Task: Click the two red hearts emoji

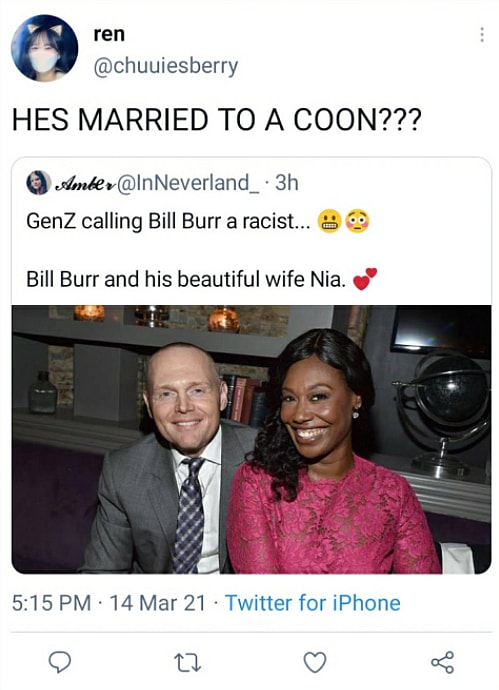Action: point(365,279)
